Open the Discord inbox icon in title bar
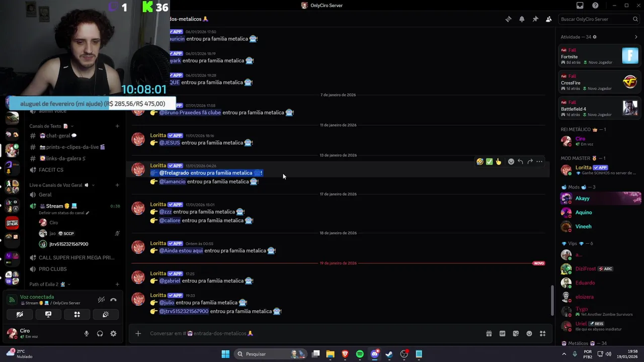Viewport: 644px width, 362px height. click(x=580, y=6)
